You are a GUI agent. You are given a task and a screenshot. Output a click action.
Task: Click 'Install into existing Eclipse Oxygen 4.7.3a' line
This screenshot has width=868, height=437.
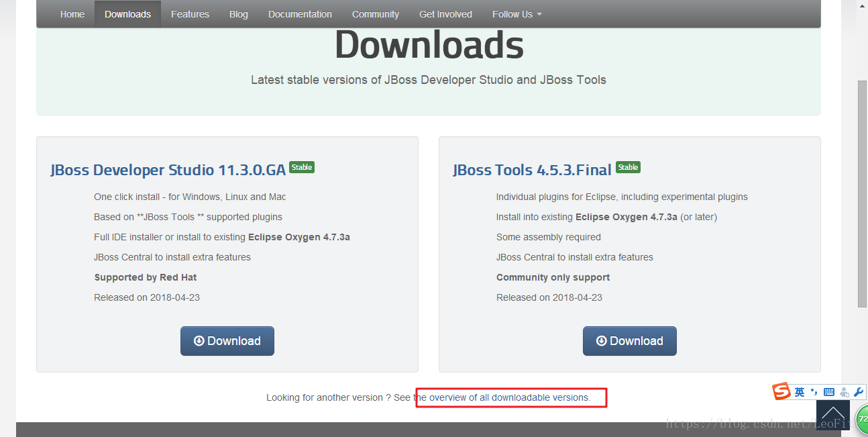pyautogui.click(x=606, y=217)
